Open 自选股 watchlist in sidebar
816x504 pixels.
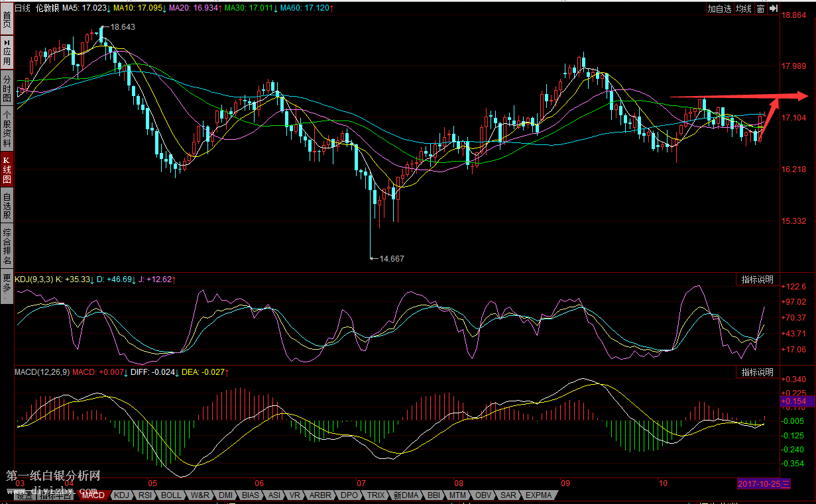coord(7,206)
